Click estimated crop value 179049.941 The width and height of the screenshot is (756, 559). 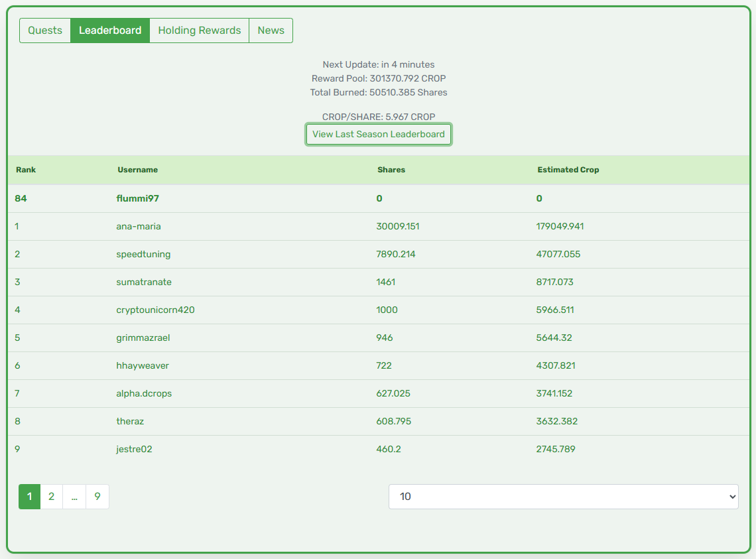click(560, 226)
